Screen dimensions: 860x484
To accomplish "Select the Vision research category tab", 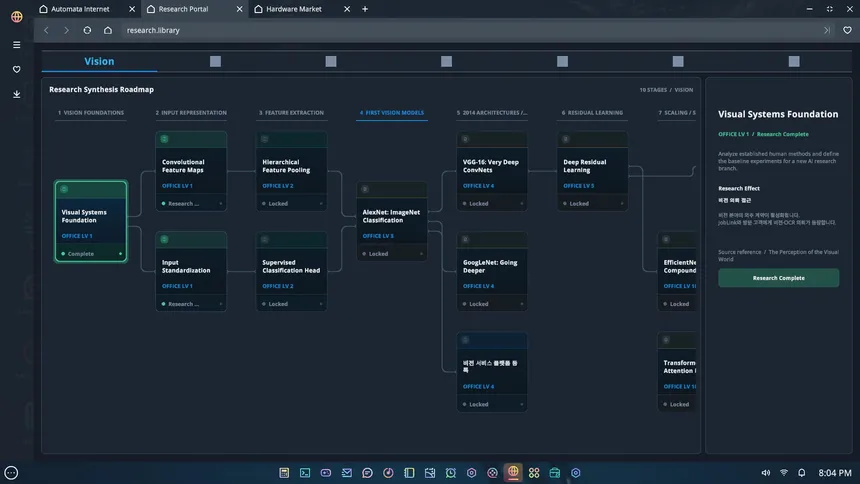I will 99,61.
